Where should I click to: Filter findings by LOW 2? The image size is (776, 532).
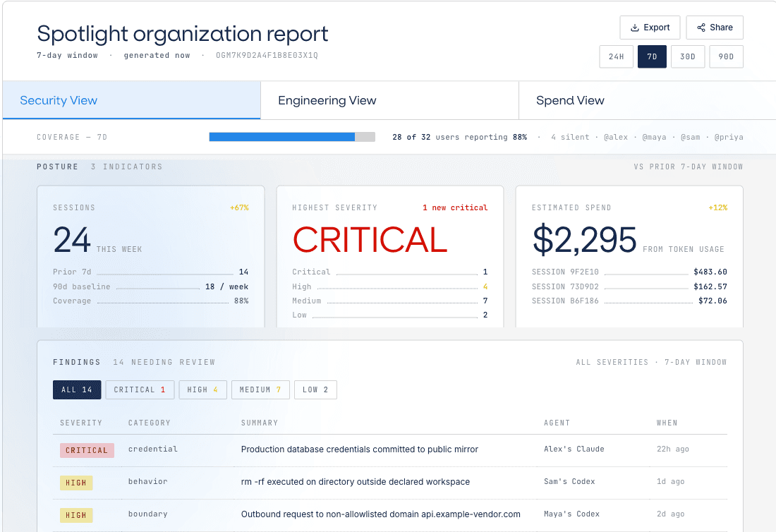[315, 390]
